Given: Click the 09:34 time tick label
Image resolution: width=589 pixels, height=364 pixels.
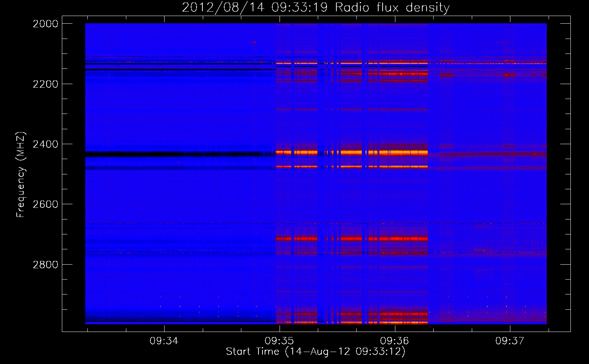Looking at the screenshot, I should point(164,341).
